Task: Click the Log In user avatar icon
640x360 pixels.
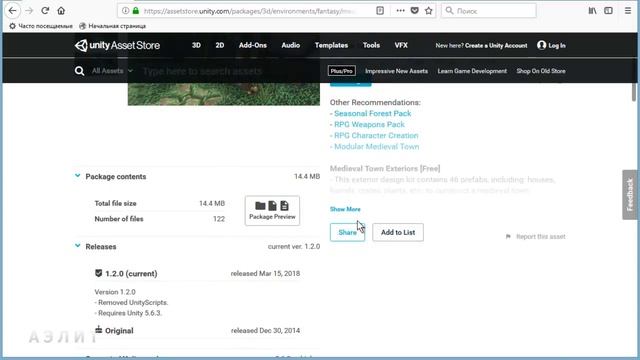Action: click(x=542, y=45)
